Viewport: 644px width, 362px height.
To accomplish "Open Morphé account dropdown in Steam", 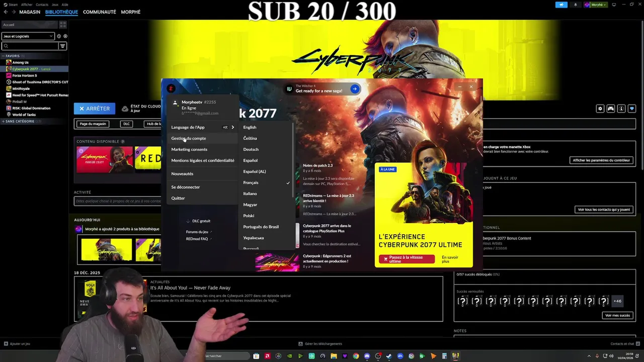I will [596, 5].
